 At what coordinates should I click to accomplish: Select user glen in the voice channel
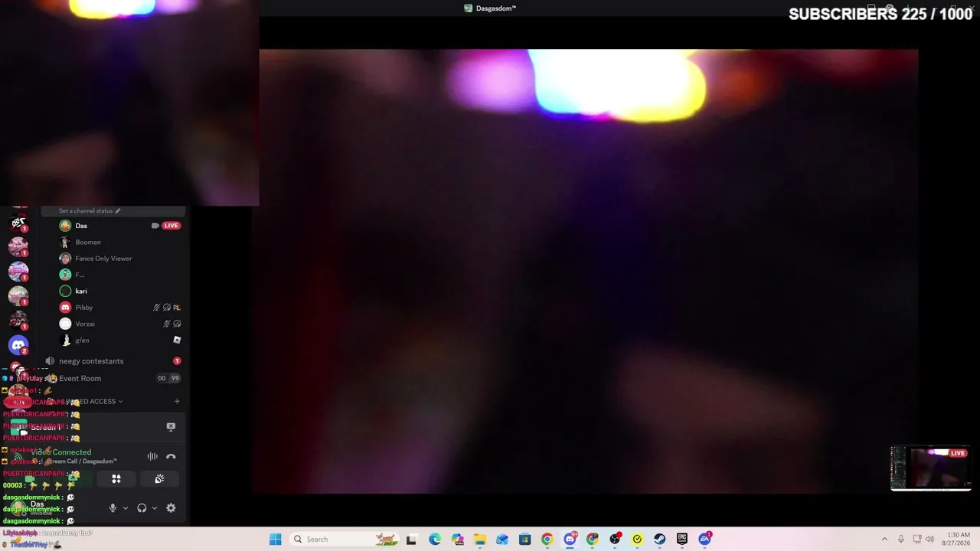tap(82, 341)
